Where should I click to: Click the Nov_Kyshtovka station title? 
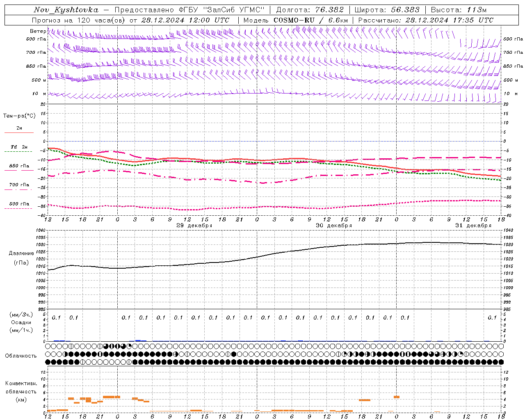click(66, 10)
